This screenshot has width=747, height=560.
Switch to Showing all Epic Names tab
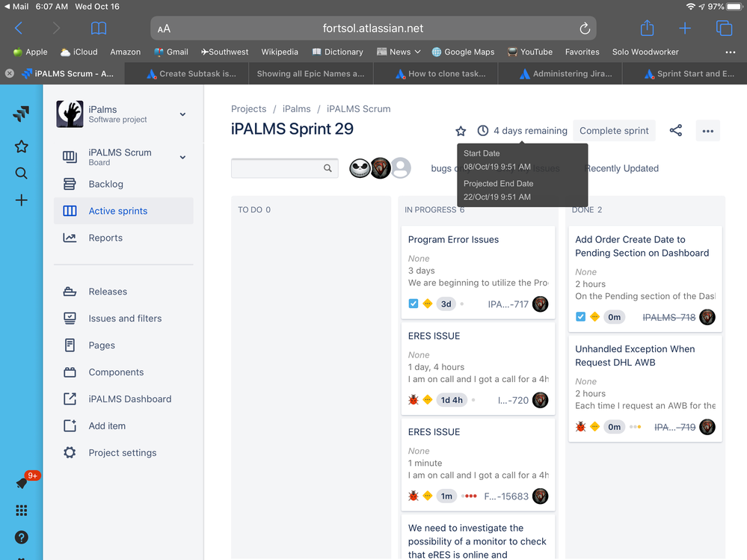coord(311,73)
